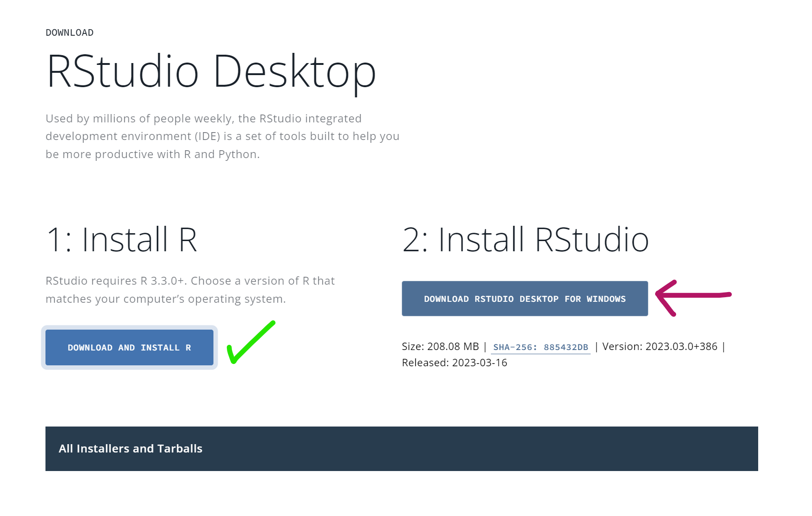Click the green checkmark annotation
This screenshot has height=516, width=812.
click(x=250, y=343)
